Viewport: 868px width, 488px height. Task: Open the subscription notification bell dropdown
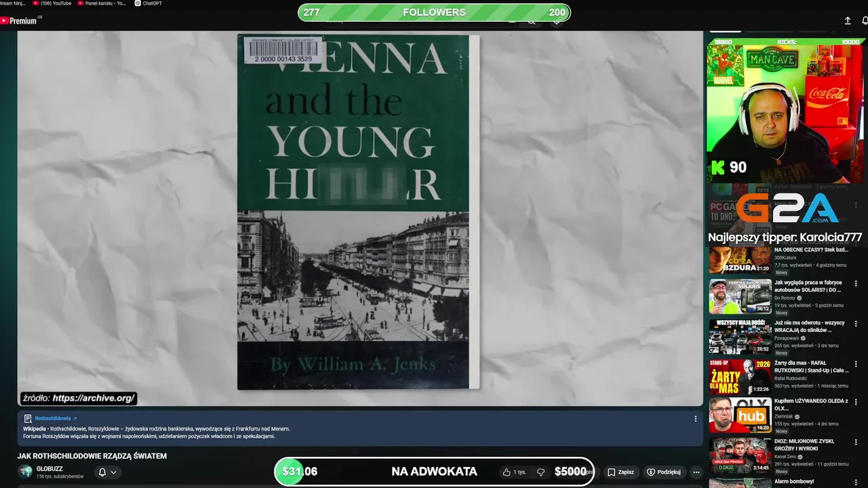click(107, 472)
